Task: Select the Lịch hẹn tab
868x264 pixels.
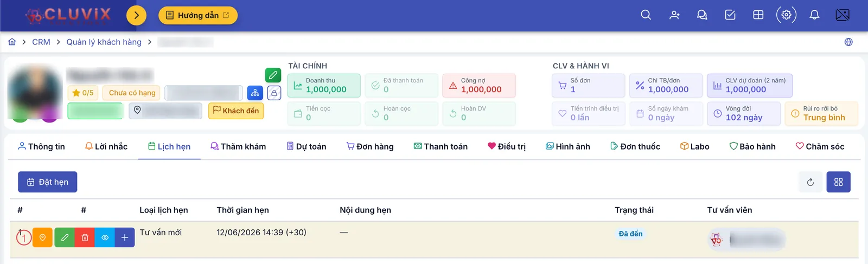Action: [x=169, y=146]
